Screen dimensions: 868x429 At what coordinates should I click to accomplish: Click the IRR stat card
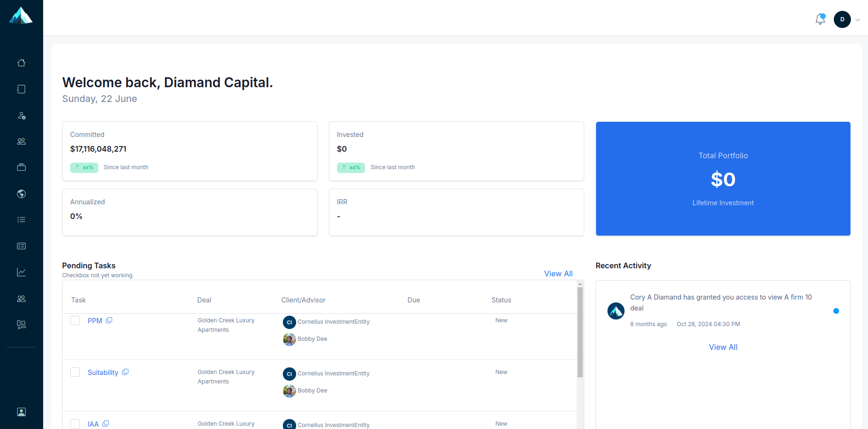point(457,212)
